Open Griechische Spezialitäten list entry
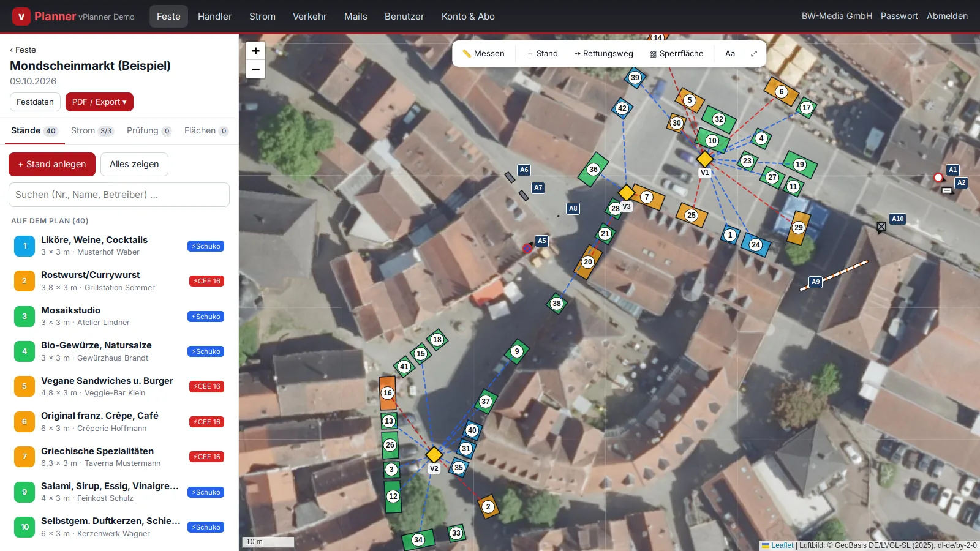 (x=119, y=457)
